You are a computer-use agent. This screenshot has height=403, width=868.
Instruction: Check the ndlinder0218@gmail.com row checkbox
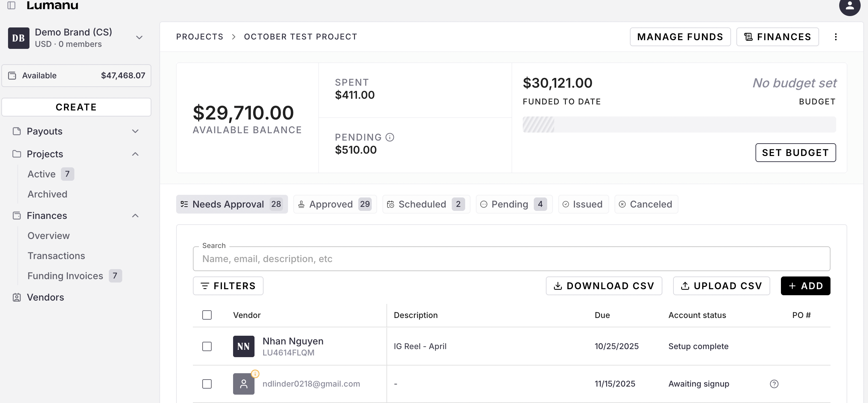pos(207,384)
